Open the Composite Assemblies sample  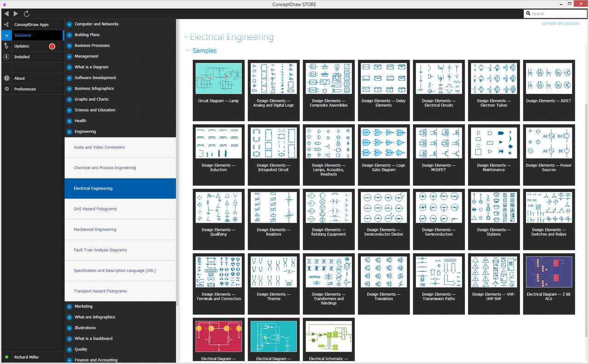329,91
